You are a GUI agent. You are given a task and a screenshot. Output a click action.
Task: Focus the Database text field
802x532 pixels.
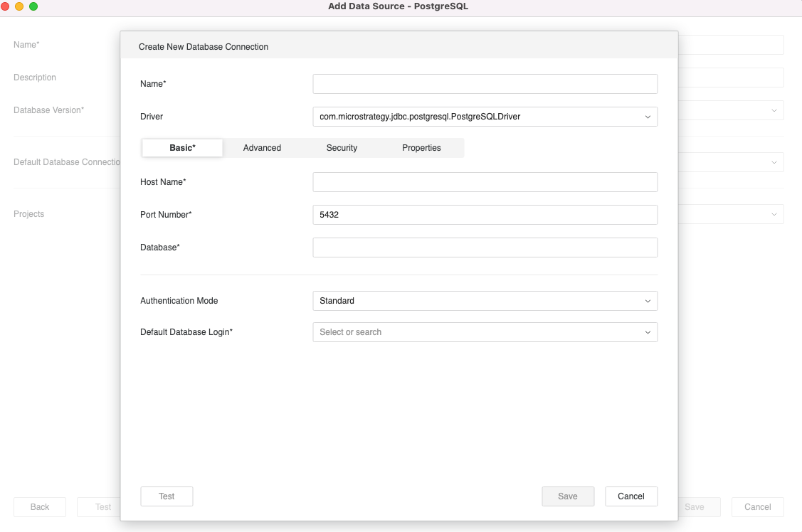point(485,248)
